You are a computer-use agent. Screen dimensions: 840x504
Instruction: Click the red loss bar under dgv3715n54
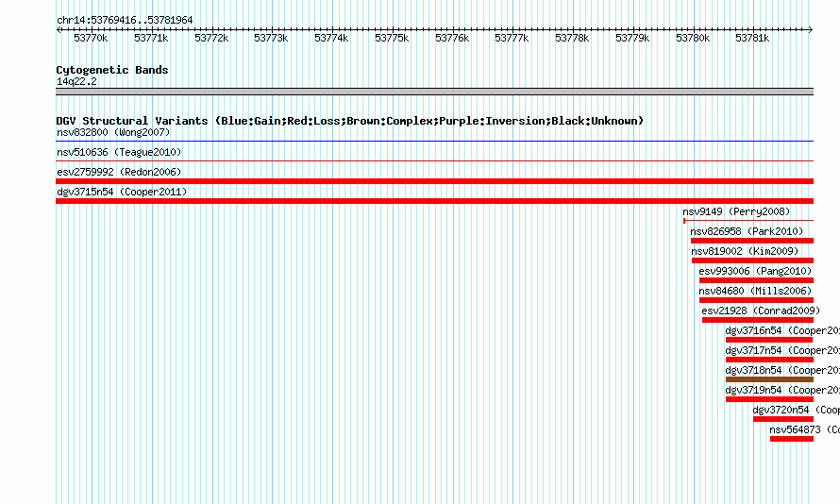tap(434, 201)
